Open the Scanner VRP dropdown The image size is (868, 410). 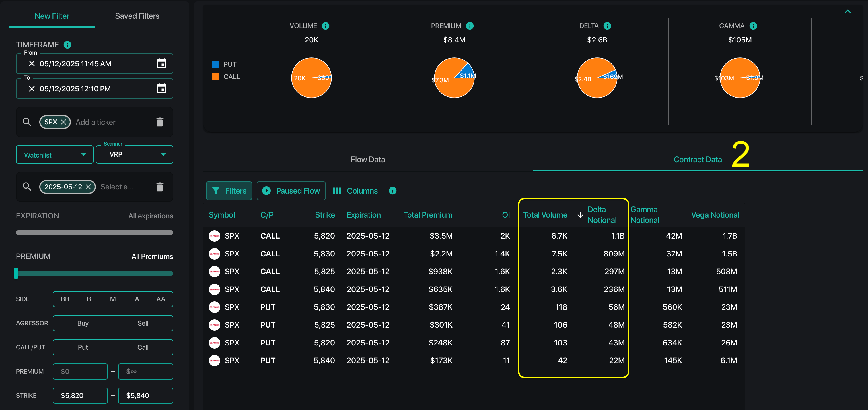coord(134,154)
